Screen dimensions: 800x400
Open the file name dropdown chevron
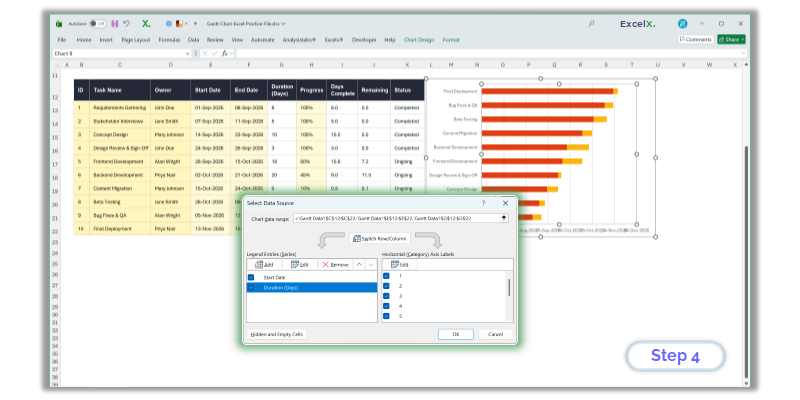(284, 23)
